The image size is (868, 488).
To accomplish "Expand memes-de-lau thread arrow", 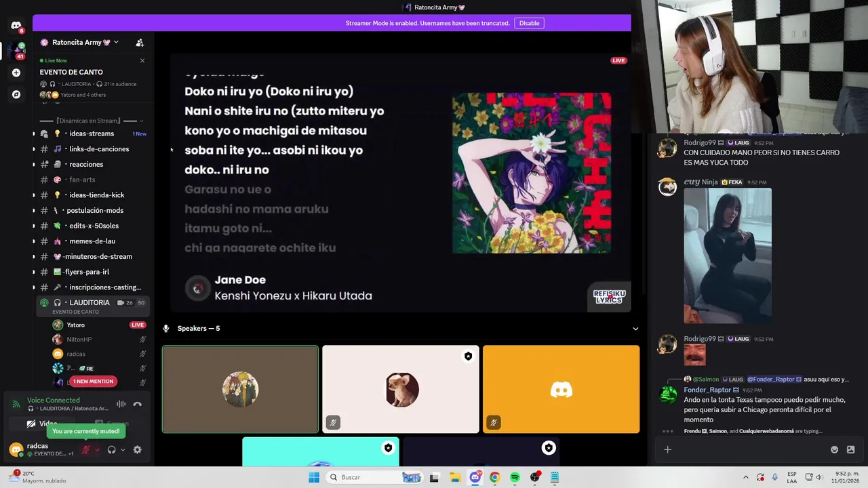I will click(34, 241).
